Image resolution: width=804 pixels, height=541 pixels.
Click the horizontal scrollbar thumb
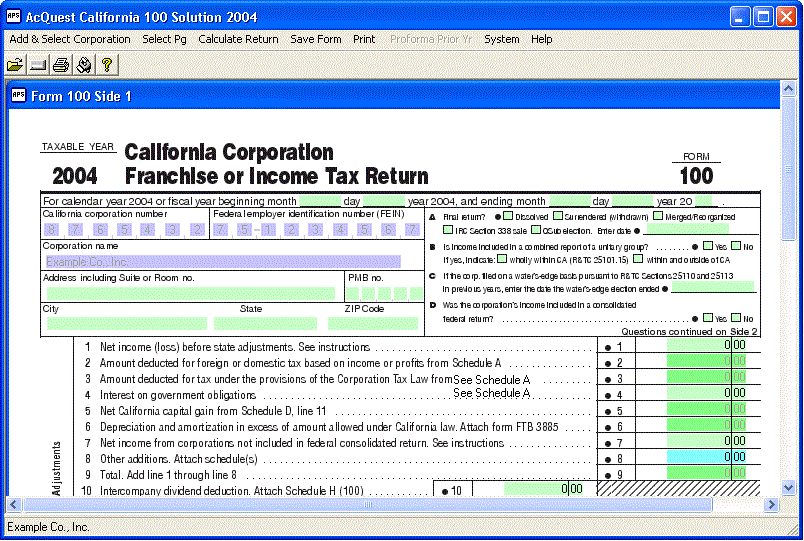[x=367, y=505]
